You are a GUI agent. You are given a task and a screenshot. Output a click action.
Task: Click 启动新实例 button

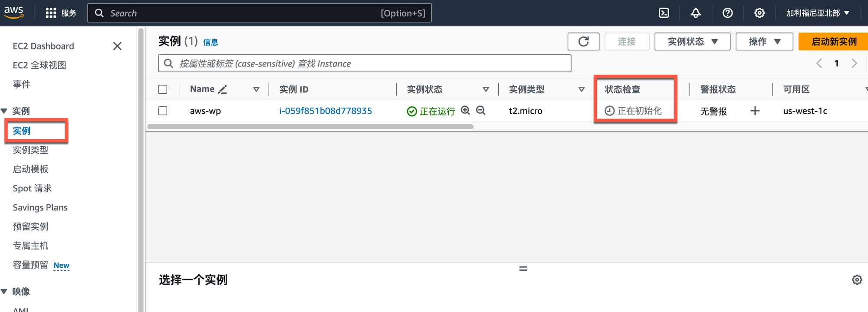tap(833, 42)
